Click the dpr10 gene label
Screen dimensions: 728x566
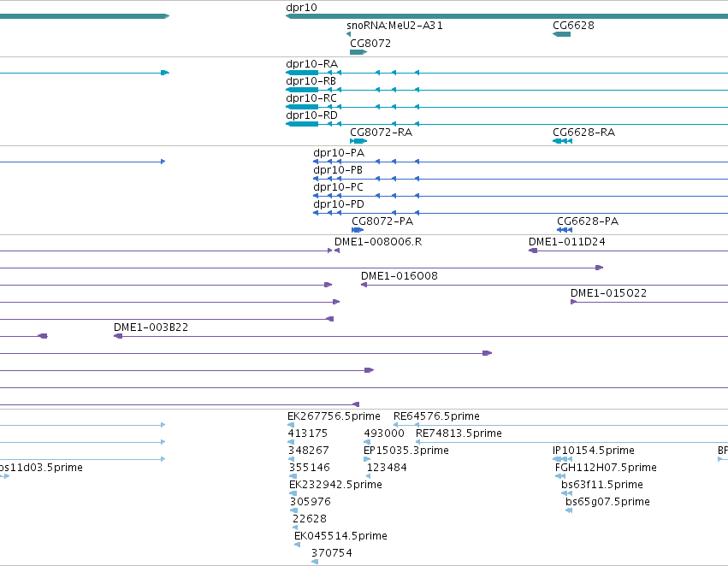click(301, 8)
